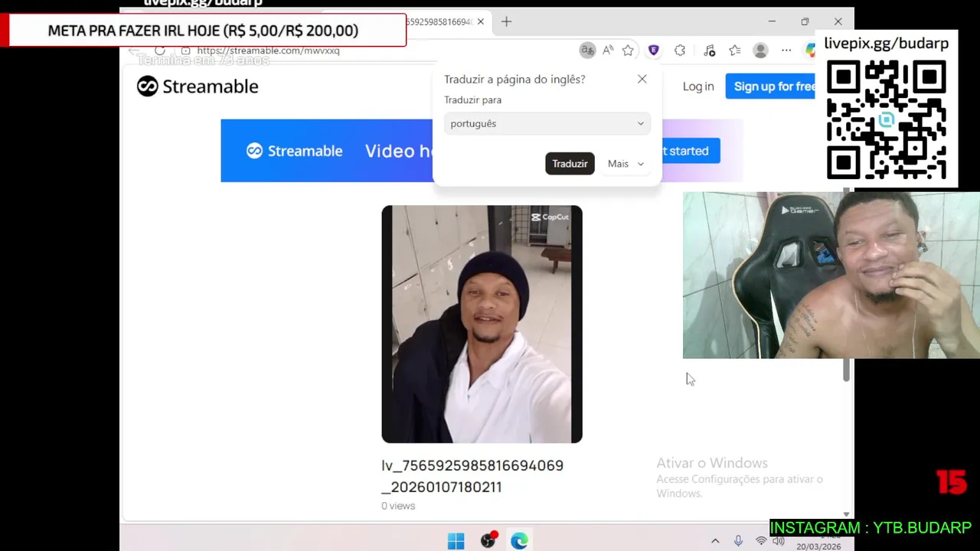980x551 pixels.
Task: Refresh the page with reload icon
Action: point(159,51)
